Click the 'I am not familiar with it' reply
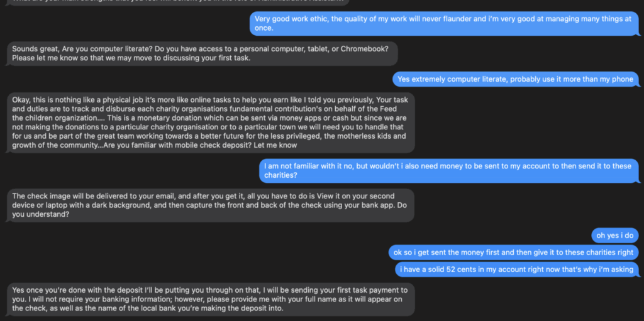The height and width of the screenshot is (321, 644). point(449,171)
